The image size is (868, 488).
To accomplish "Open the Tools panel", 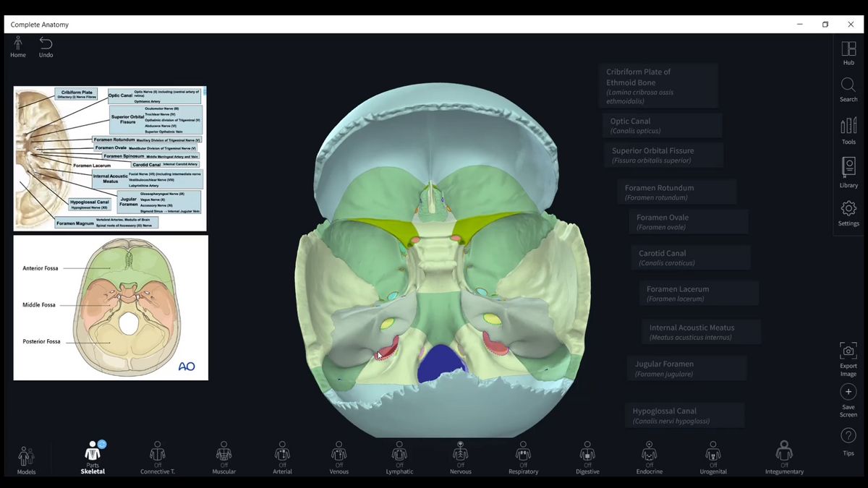I will tap(848, 127).
